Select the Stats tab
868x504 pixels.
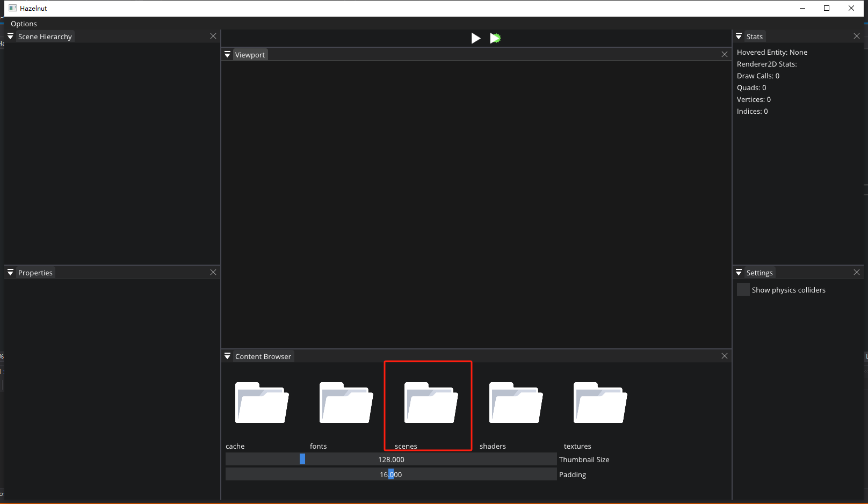pos(755,36)
